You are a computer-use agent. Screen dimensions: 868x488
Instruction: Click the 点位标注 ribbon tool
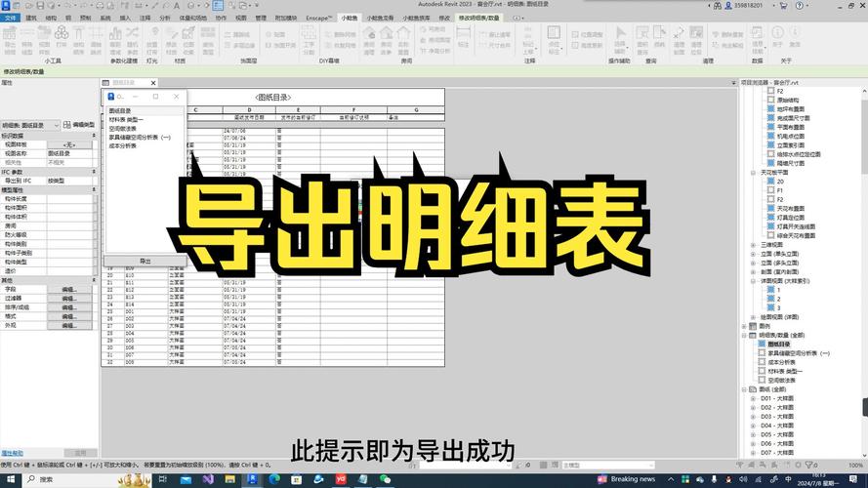click(x=553, y=40)
